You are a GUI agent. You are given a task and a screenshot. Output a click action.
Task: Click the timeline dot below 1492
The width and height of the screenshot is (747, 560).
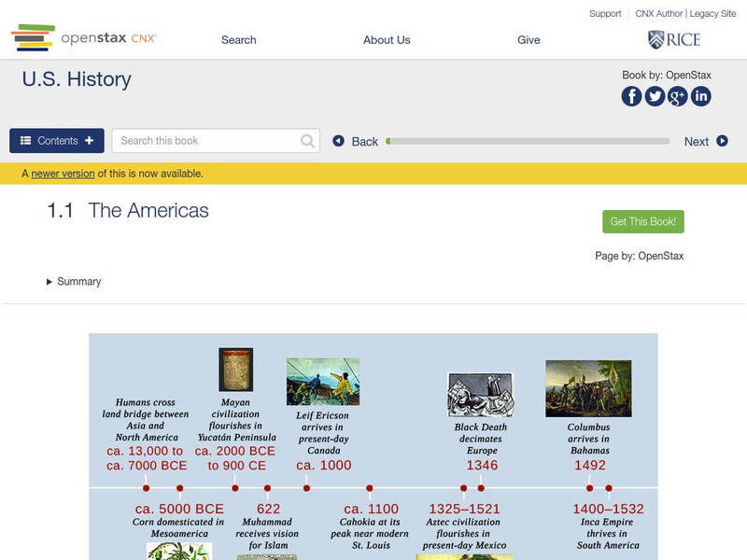(x=590, y=488)
